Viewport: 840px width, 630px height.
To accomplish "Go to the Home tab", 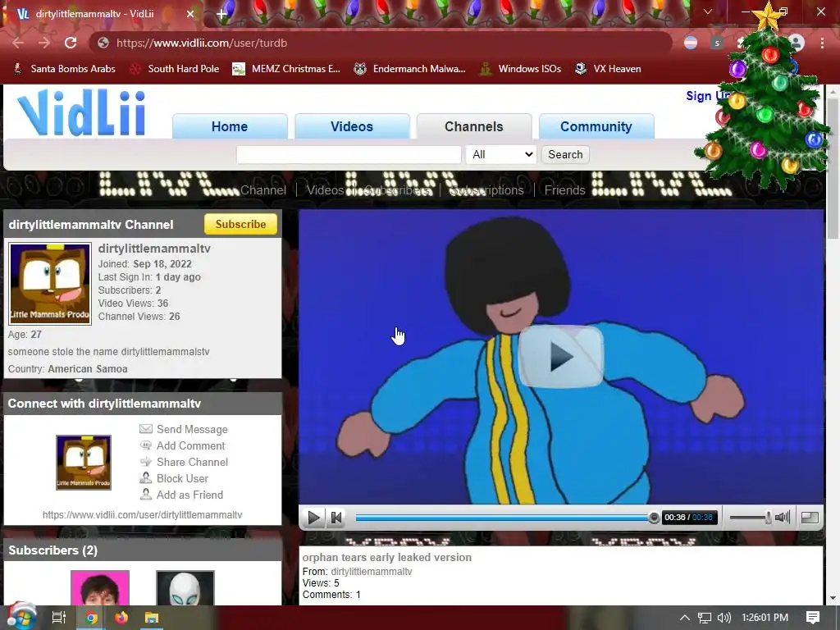I will pos(230,126).
